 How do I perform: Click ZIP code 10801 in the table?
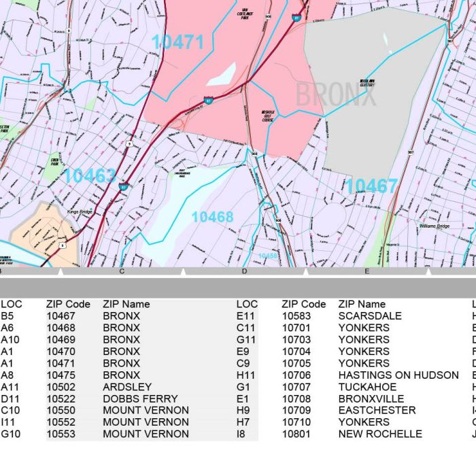pyautogui.click(x=296, y=434)
